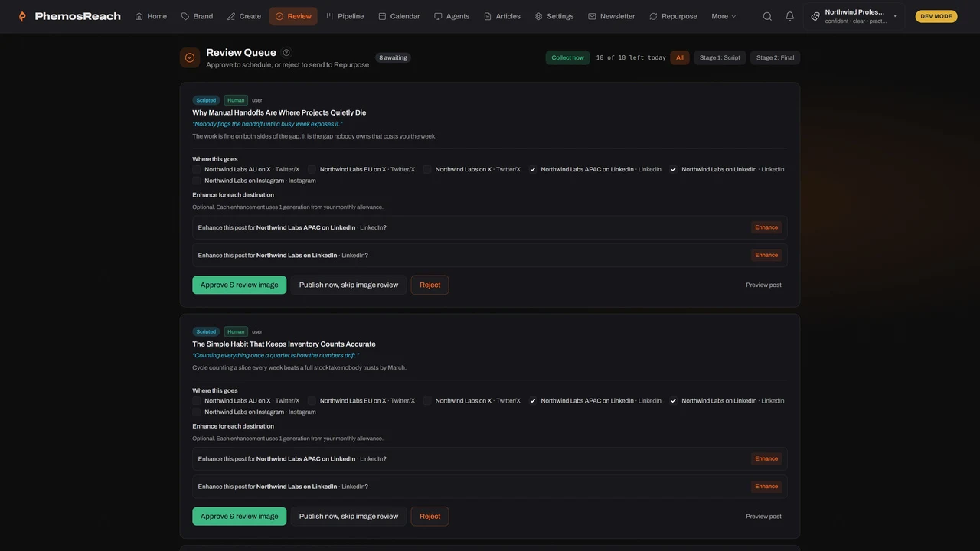Enhance Manual Handoffs post for Northwind Labs APAC on LinkedIn
980x551 pixels.
click(766, 227)
